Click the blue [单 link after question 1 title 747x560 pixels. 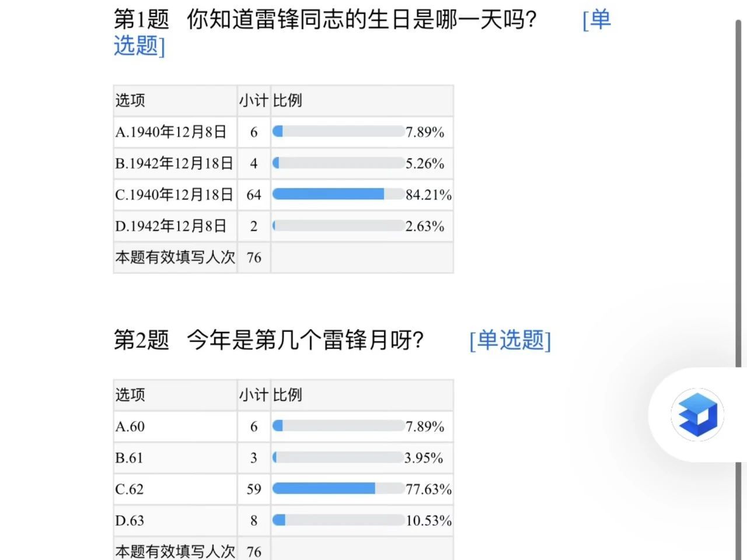596,20
